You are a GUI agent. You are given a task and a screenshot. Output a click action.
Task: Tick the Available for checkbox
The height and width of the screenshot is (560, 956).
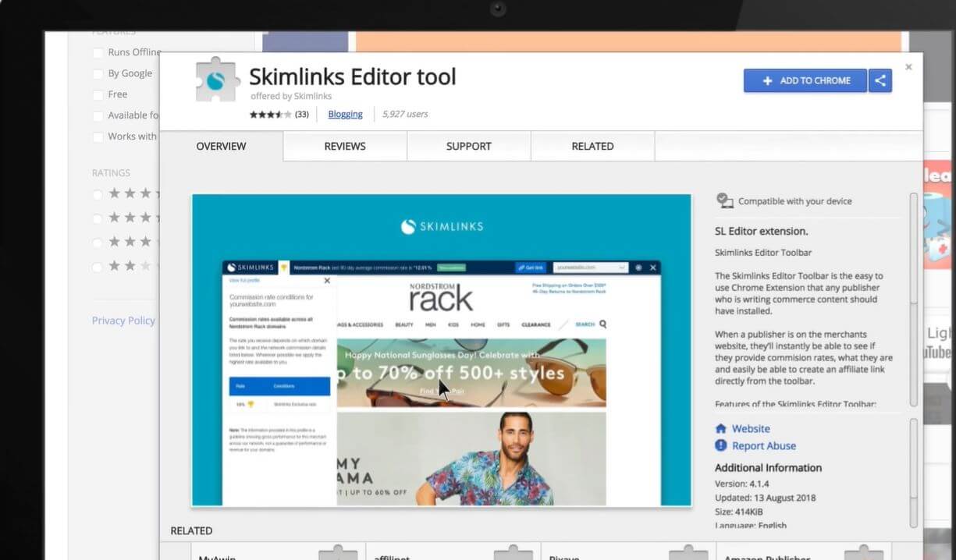point(98,115)
